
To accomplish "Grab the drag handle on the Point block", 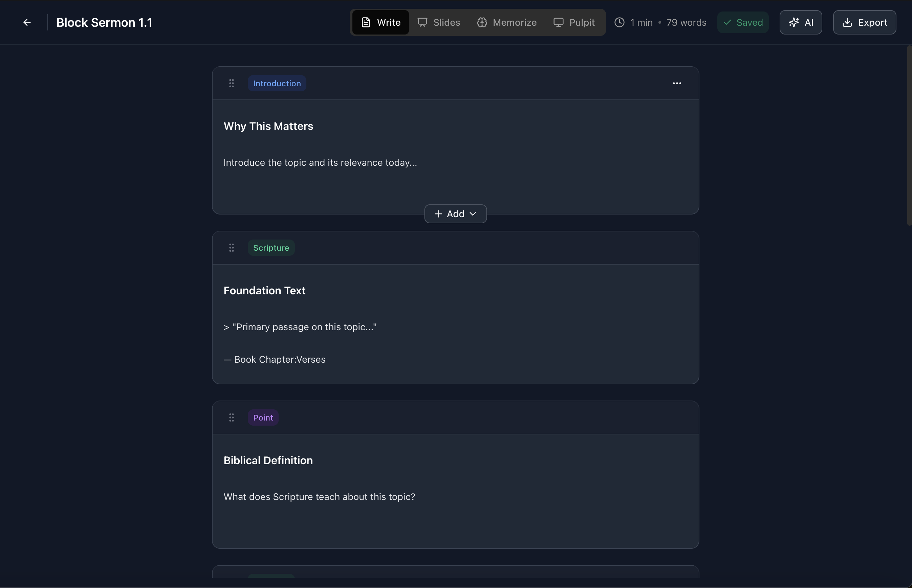I will [x=232, y=417].
